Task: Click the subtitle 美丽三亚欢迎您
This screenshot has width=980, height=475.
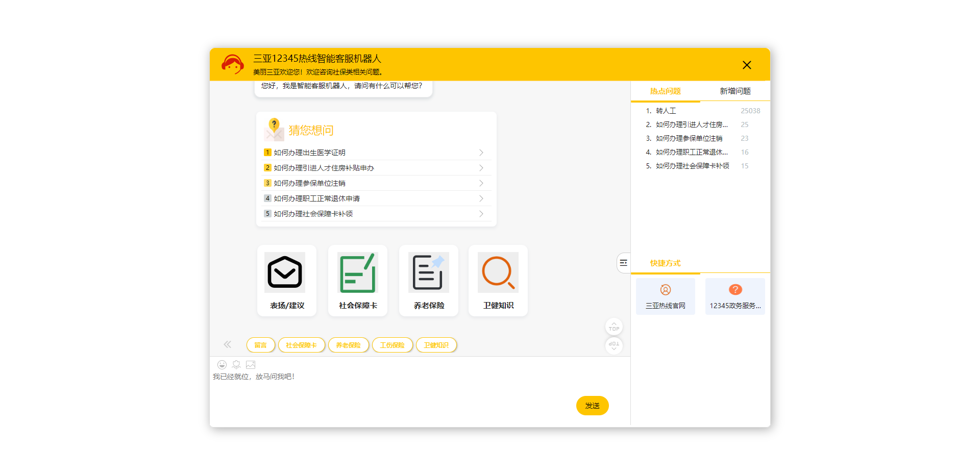Action: tap(318, 72)
